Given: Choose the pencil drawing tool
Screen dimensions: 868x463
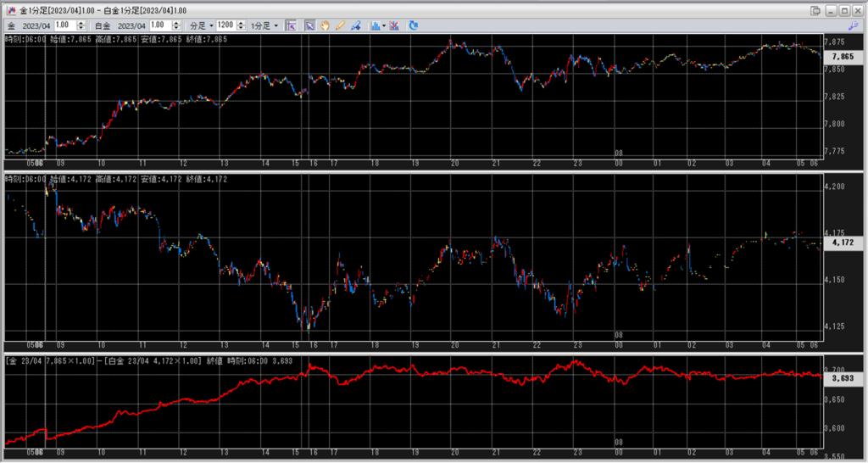Looking at the screenshot, I should coord(340,25).
